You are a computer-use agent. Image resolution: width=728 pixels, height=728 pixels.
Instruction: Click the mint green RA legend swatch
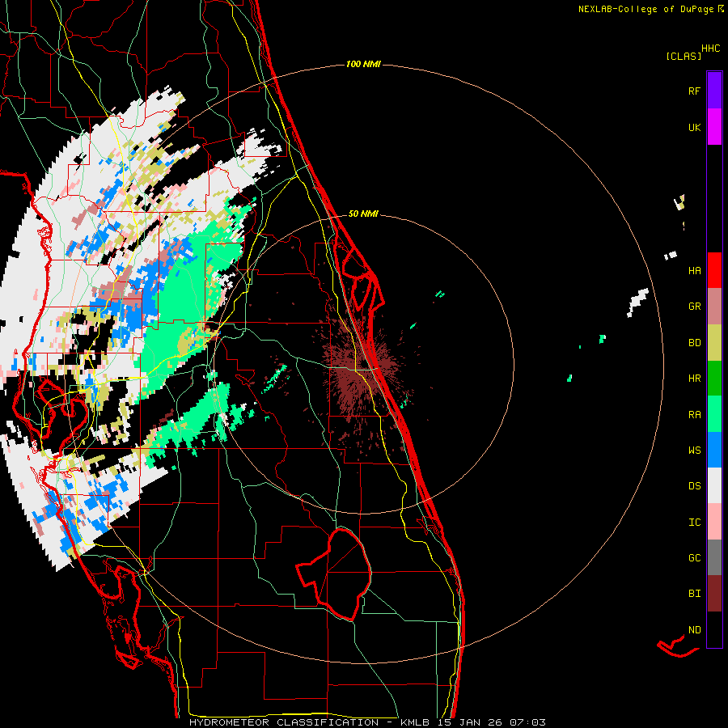coord(714,414)
